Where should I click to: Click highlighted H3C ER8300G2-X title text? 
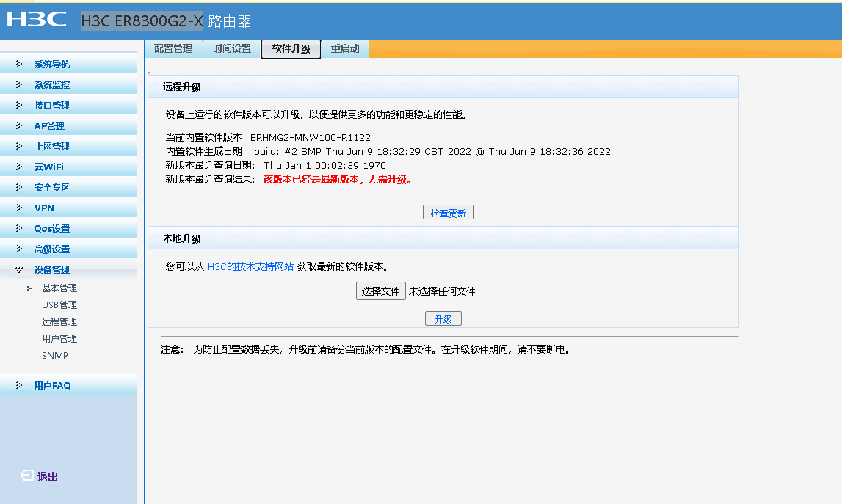(142, 21)
